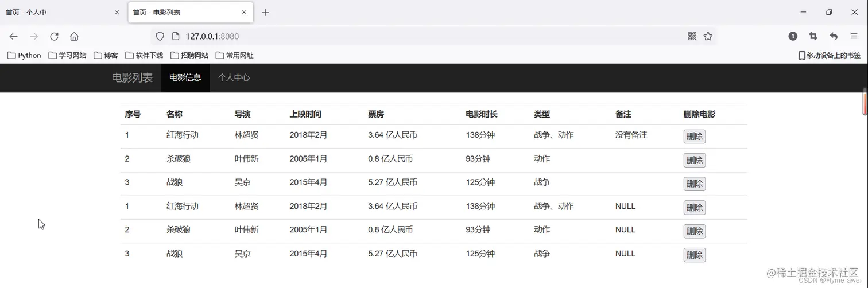The height and width of the screenshot is (288, 868).
Task: Open the browser home page icon
Action: pos(74,36)
